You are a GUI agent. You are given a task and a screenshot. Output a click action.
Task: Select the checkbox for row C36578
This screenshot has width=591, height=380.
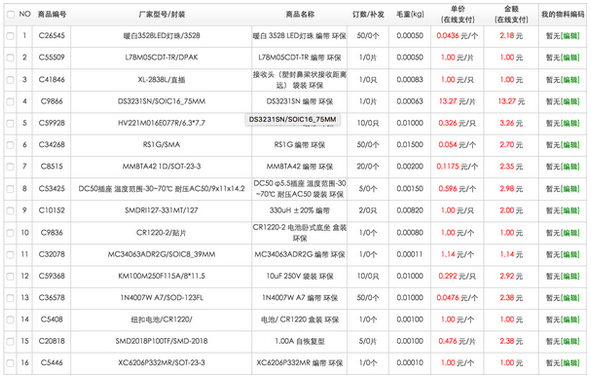tap(10, 298)
